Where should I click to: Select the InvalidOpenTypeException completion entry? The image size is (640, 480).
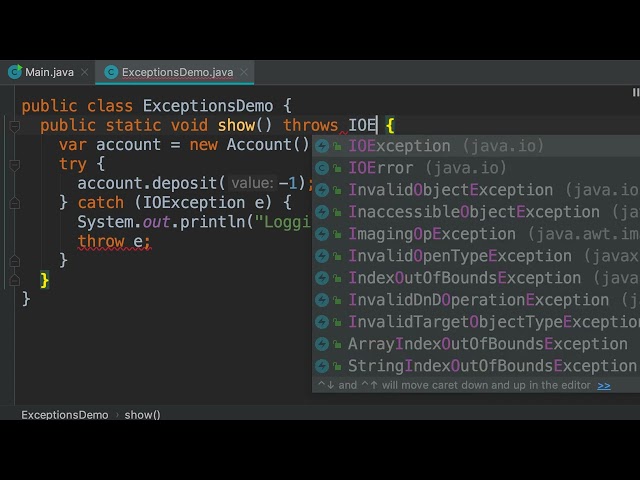pos(476,256)
